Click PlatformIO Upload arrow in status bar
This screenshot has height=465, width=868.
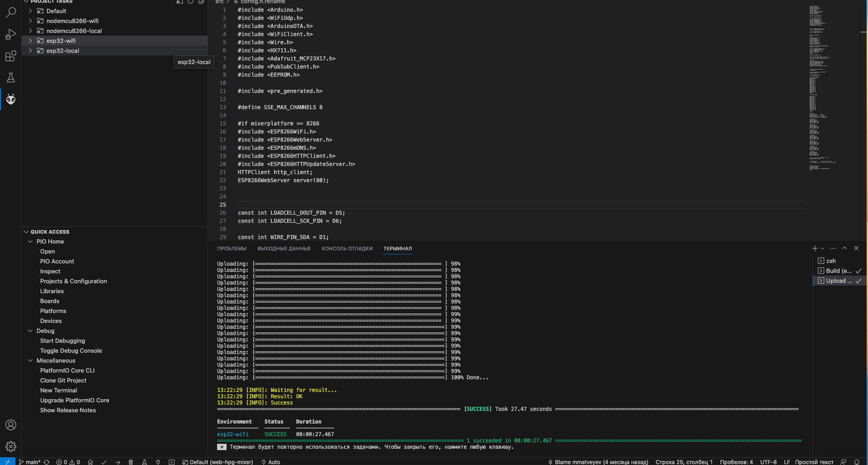tap(117, 462)
